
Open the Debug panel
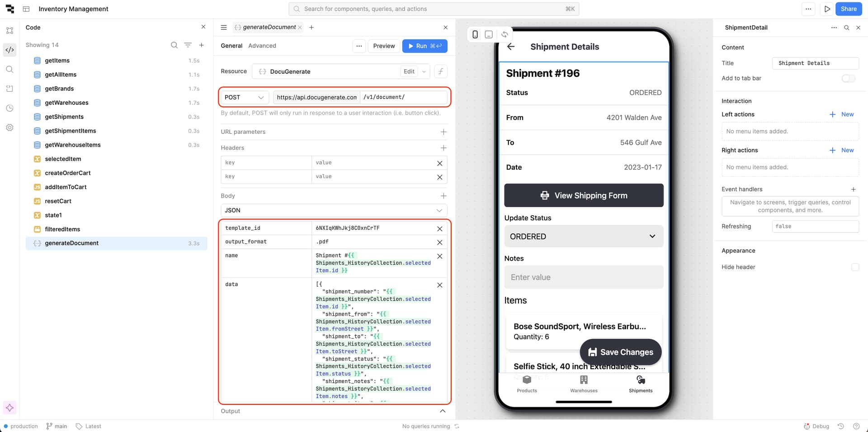tap(816, 426)
